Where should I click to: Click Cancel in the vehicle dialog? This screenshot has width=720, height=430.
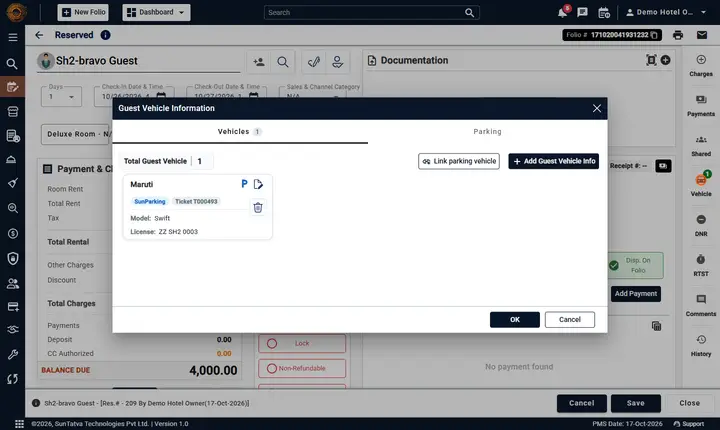(x=570, y=320)
